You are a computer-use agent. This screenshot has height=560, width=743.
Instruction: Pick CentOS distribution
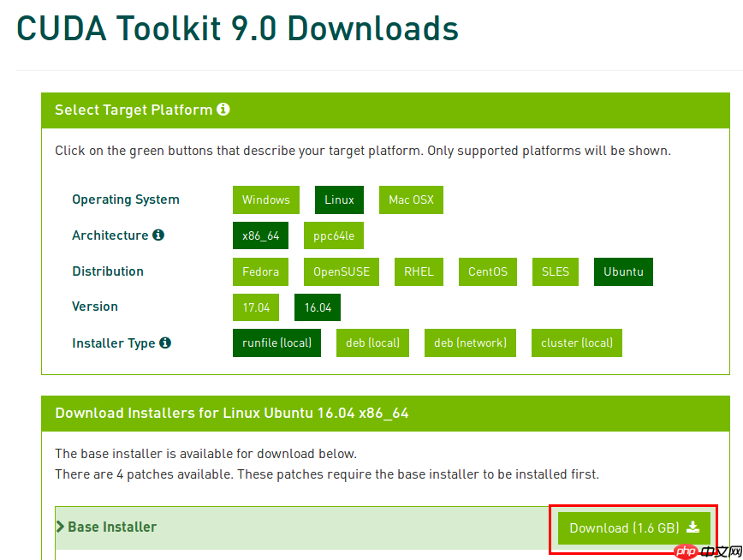(x=488, y=271)
